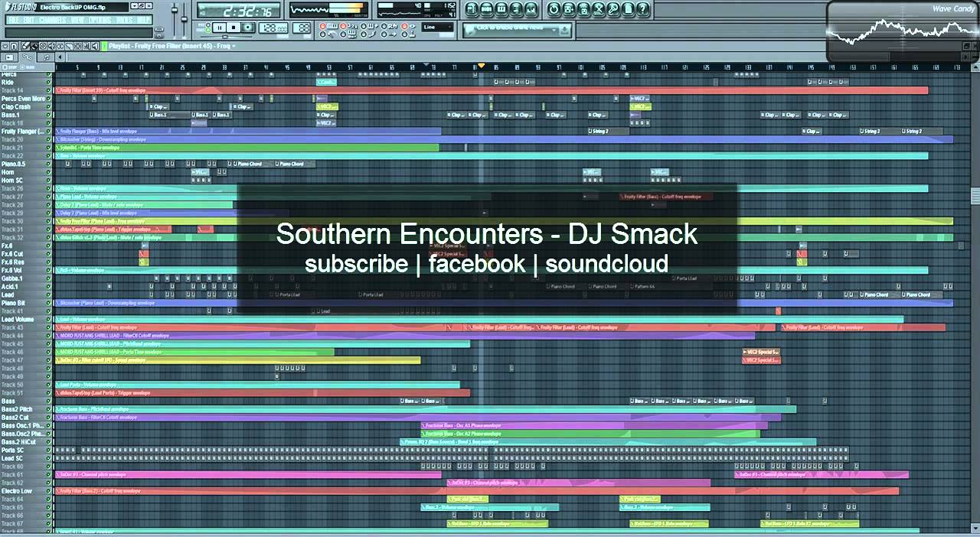
Task: Open the Playlist title clip dropdown arrow
Action: pos(233,46)
